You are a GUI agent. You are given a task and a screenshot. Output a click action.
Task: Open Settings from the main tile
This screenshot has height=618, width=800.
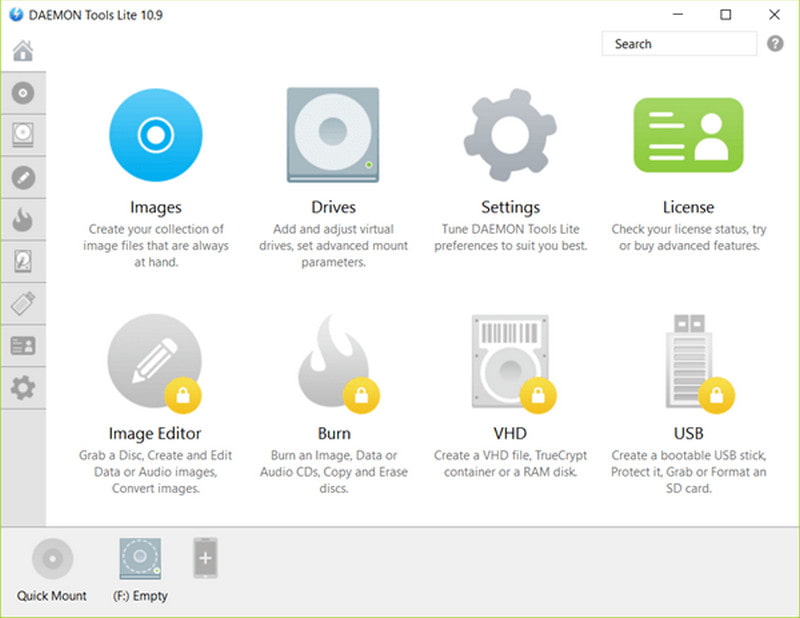[x=510, y=133]
